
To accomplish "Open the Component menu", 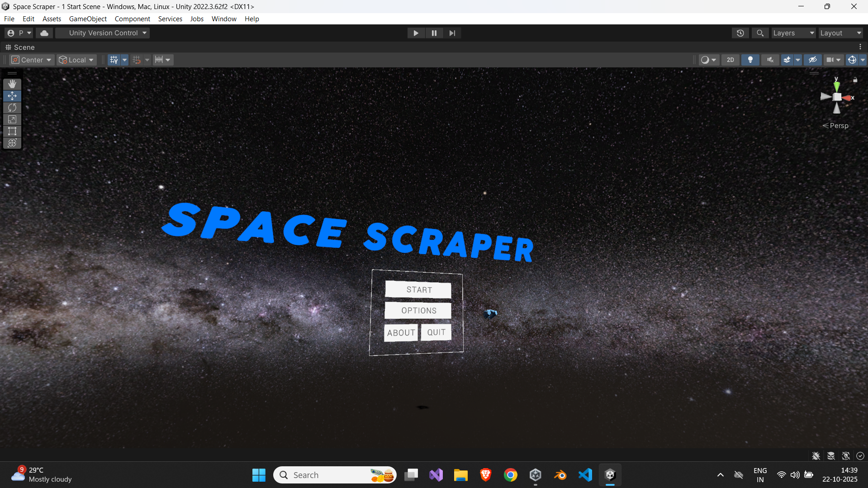I will coord(132,19).
